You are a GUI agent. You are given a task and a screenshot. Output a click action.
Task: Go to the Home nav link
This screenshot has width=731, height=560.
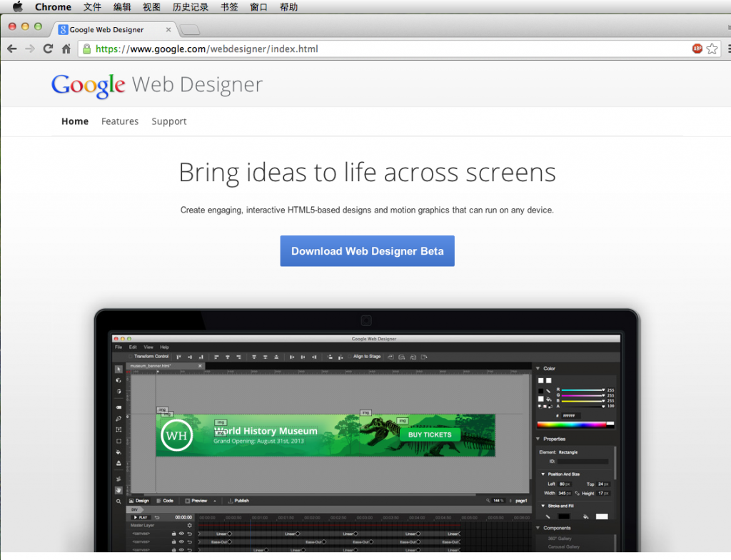point(75,121)
